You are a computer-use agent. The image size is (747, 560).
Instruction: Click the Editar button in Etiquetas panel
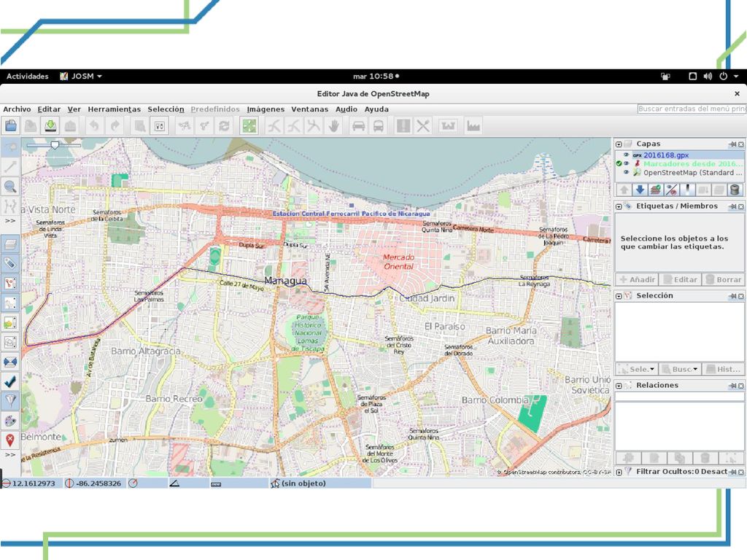point(680,279)
